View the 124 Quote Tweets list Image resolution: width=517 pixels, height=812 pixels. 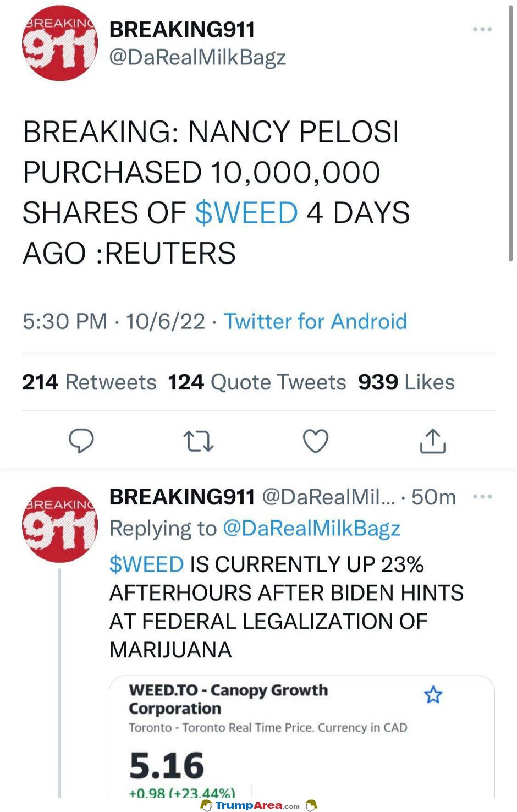(257, 382)
